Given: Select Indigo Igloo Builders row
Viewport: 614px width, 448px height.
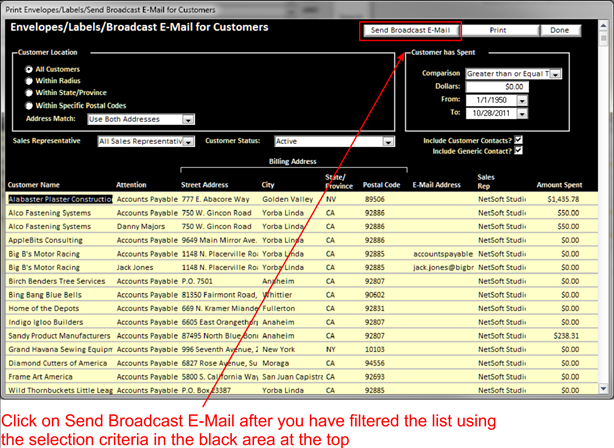Looking at the screenshot, I should pyautogui.click(x=46, y=323).
